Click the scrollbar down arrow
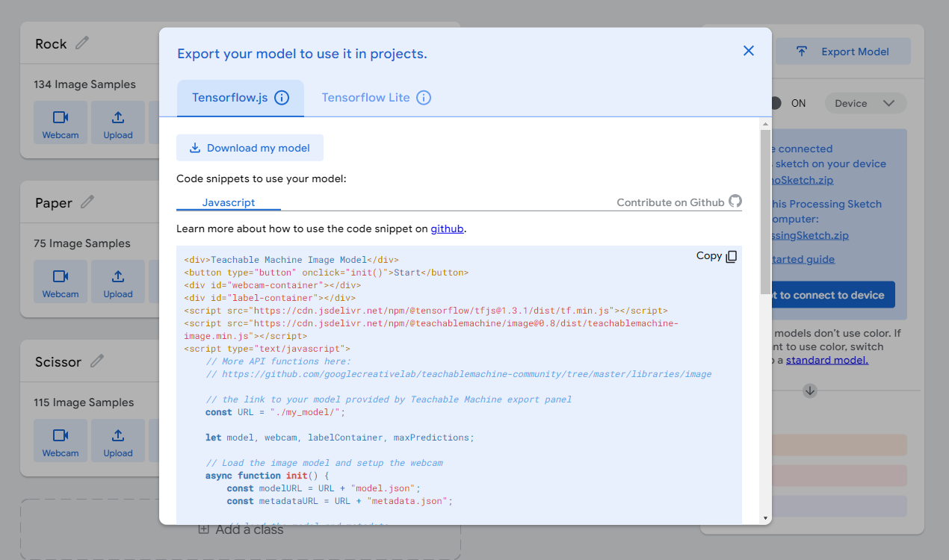The height and width of the screenshot is (560, 949). pyautogui.click(x=765, y=517)
